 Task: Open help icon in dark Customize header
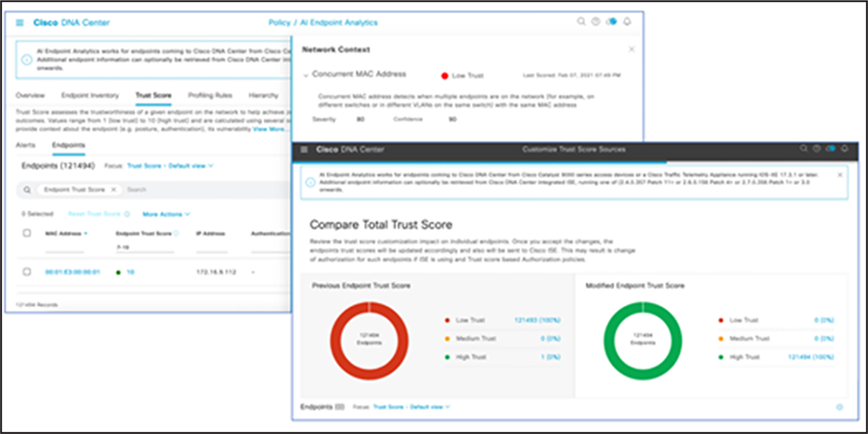pos(817,148)
